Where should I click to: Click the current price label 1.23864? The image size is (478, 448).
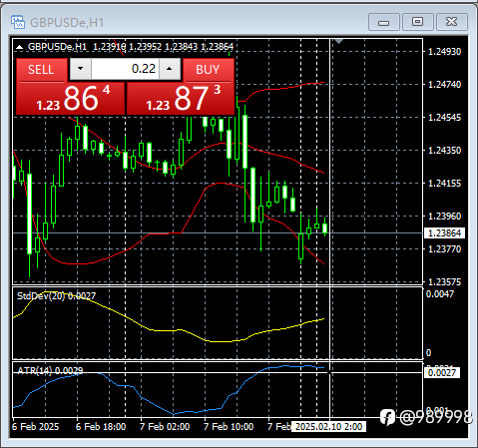tap(444, 233)
